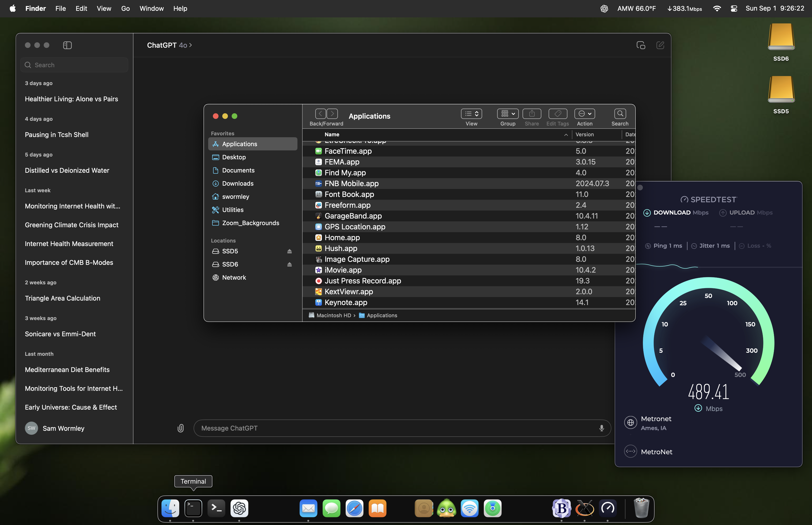Viewport: 812px width, 525px height.
Task: Click the Message ChatGPT input field
Action: 402,428
